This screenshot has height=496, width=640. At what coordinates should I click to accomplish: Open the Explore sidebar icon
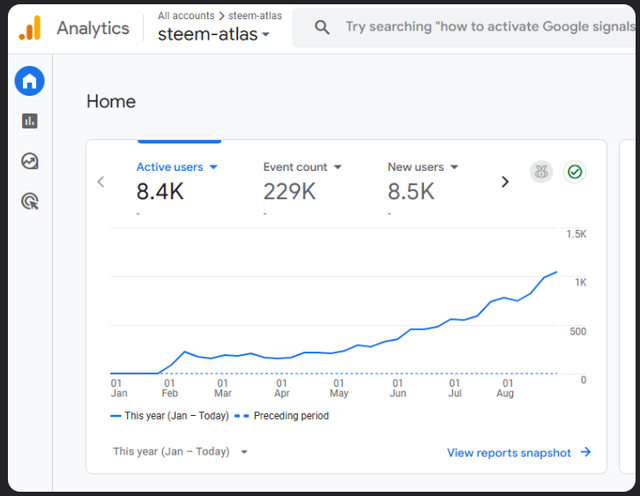(29, 161)
